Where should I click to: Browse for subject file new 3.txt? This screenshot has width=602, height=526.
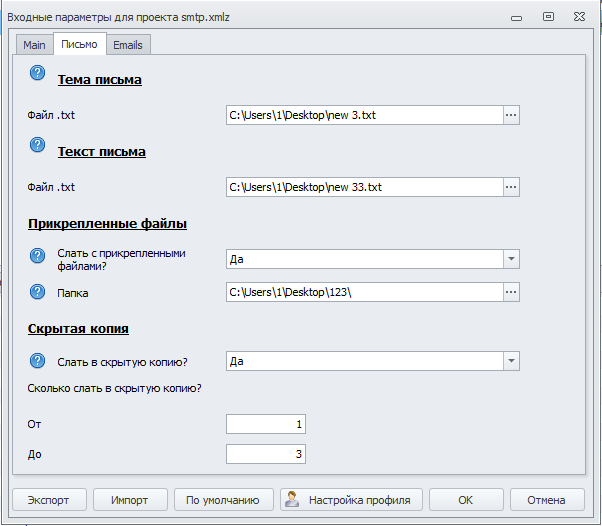[510, 115]
